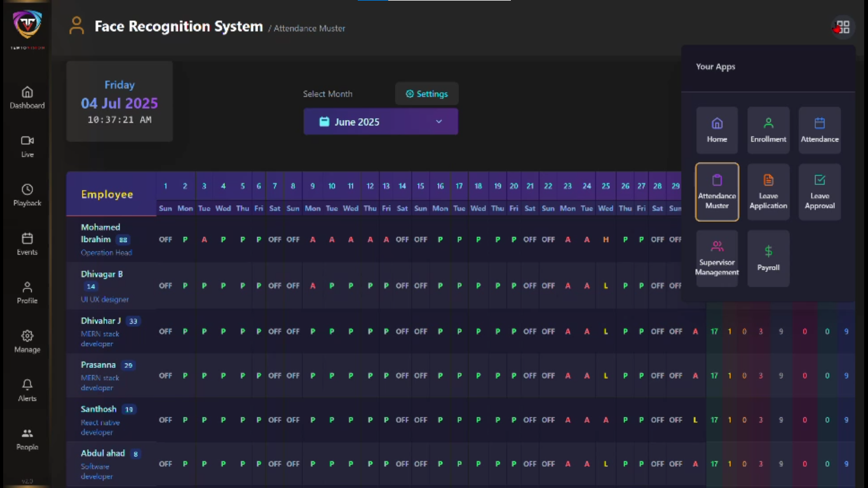Open the Manage gear icon

27,341
